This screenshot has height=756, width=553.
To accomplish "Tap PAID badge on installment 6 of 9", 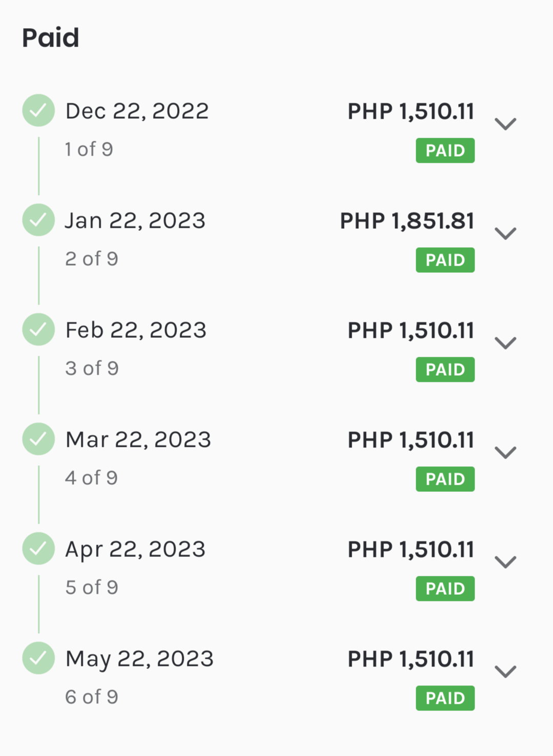I will tap(445, 698).
